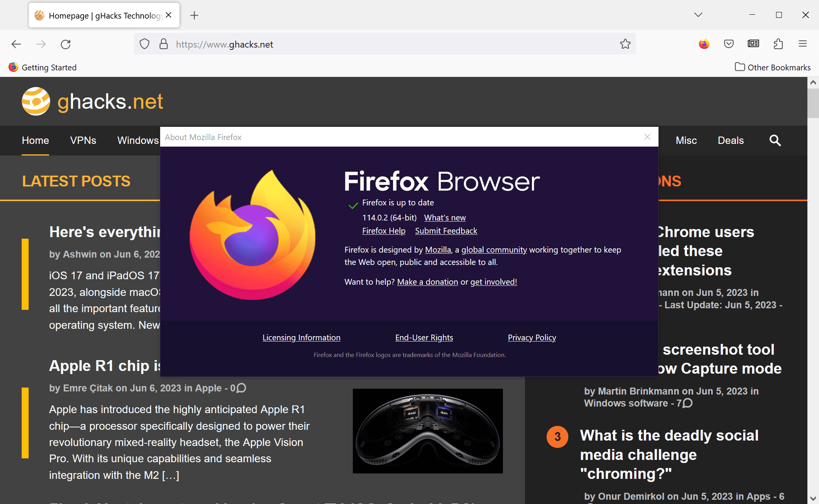Click the Make a donation link
This screenshot has width=819, height=504.
coord(427,282)
